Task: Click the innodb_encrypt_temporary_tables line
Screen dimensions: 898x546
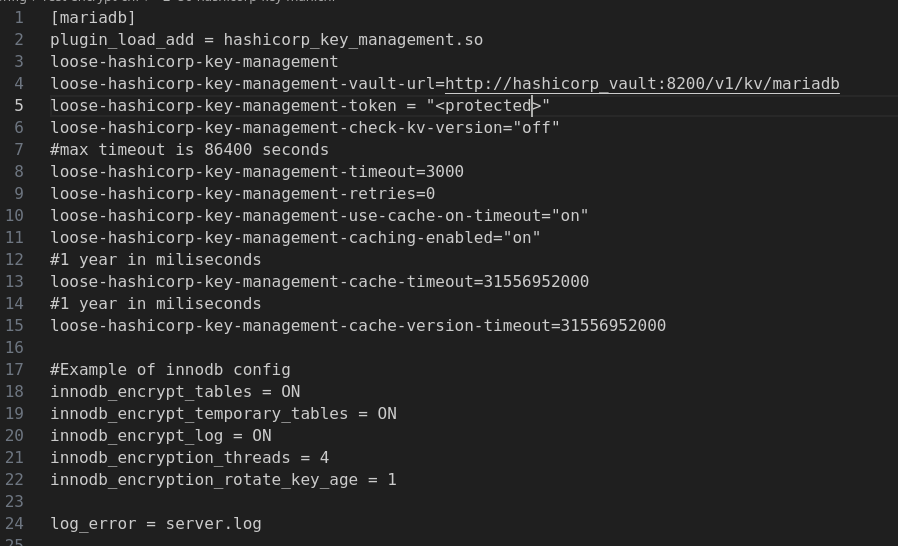Action: pos(223,414)
